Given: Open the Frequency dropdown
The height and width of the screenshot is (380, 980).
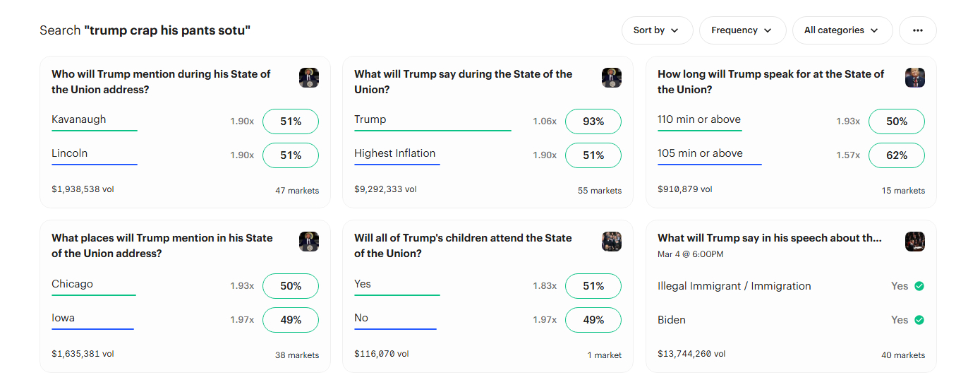Looking at the screenshot, I should coord(742,30).
